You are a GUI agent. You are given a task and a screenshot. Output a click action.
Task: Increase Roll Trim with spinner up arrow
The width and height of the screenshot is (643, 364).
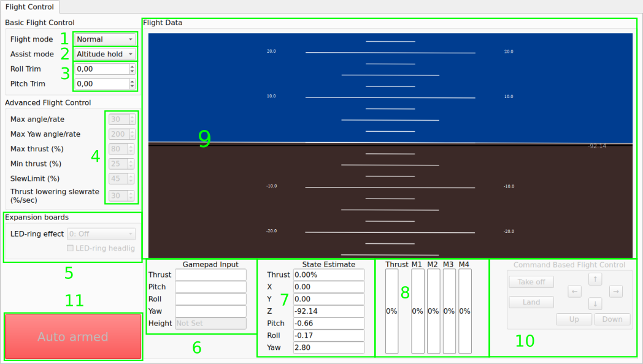[132, 66]
